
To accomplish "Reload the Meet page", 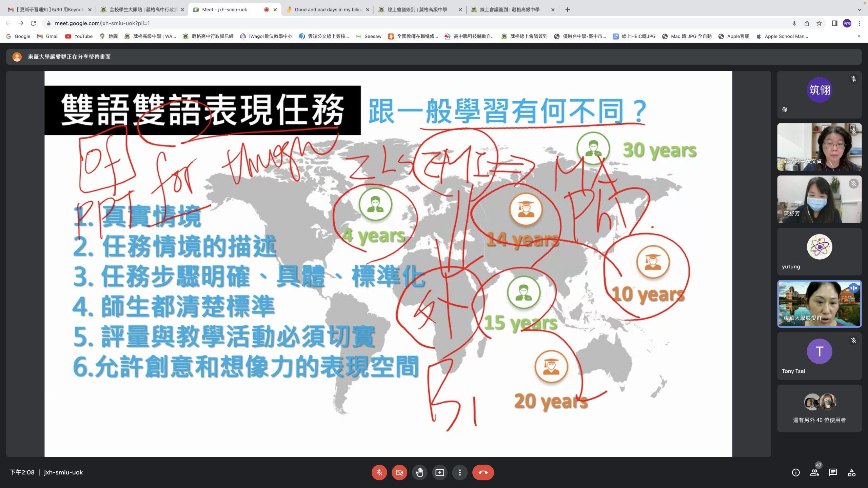I will (x=33, y=23).
